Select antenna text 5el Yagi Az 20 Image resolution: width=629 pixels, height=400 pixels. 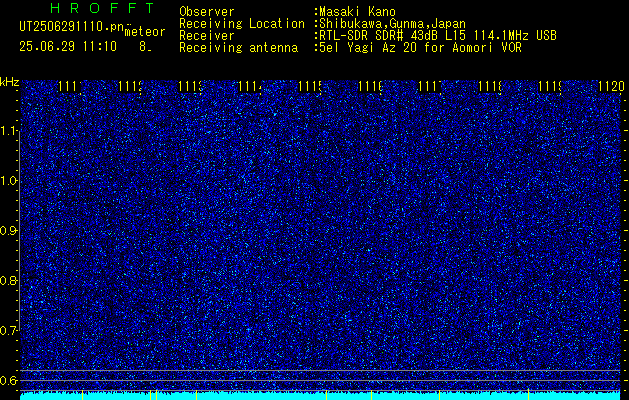[x=418, y=48]
